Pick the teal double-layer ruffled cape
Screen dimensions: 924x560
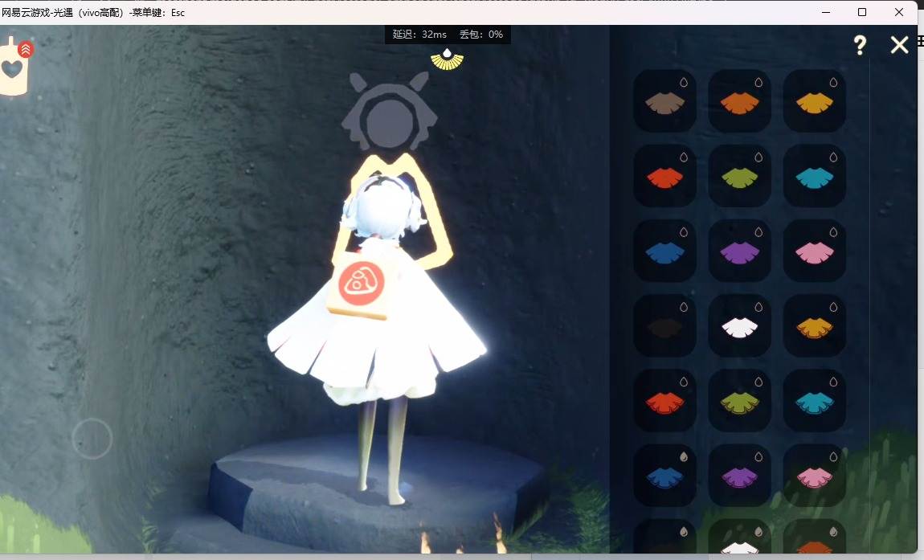coord(815,400)
